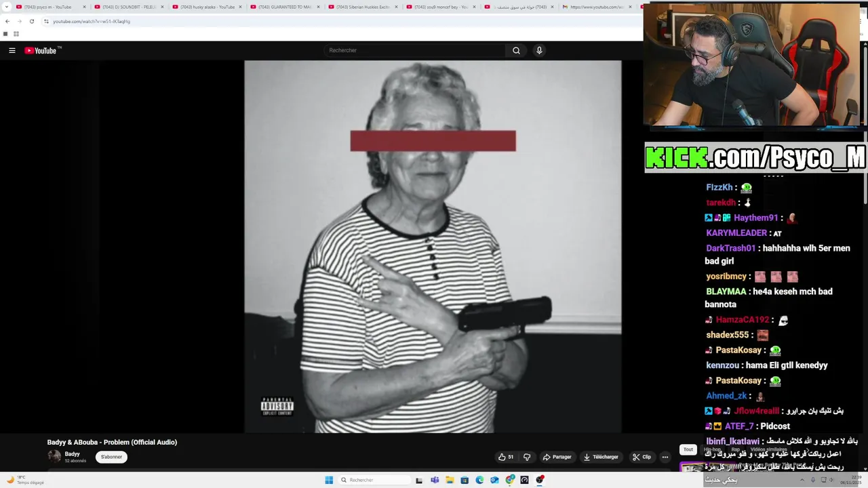Show hidden system tray icons chevron
868x488 pixels.
tap(802, 480)
